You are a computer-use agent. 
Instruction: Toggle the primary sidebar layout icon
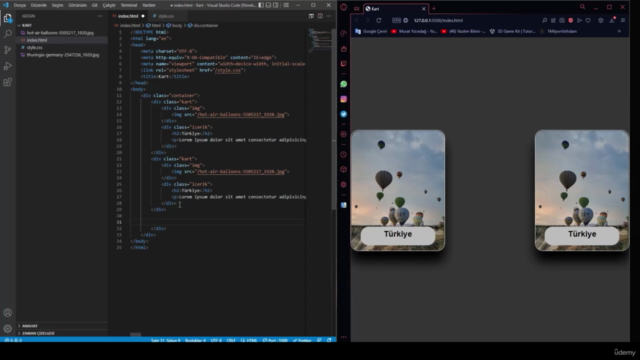[x=261, y=5]
